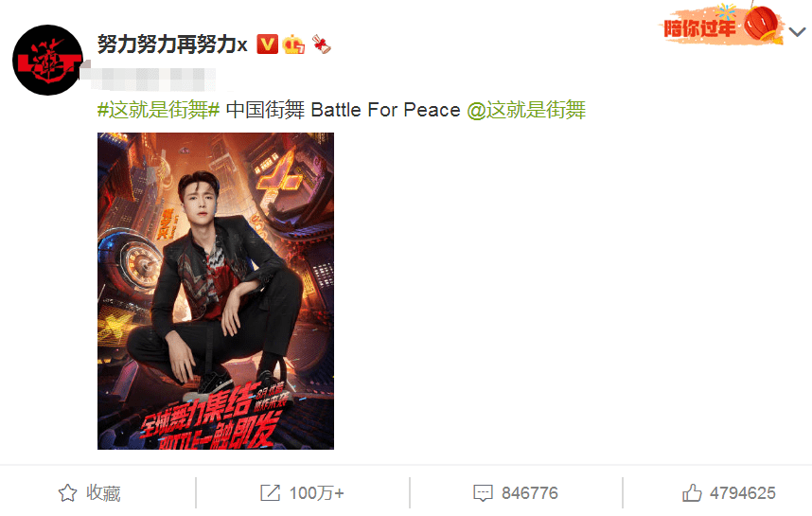Click the 100万+ repost count
The width and height of the screenshot is (812, 516).
coord(316,493)
